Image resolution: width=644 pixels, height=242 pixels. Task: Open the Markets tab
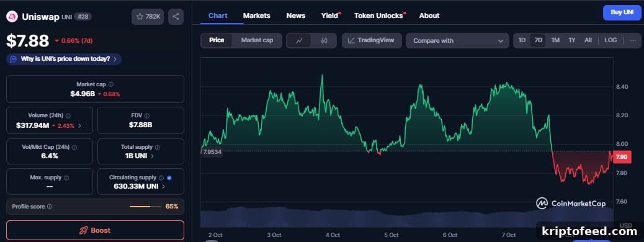[x=257, y=16]
